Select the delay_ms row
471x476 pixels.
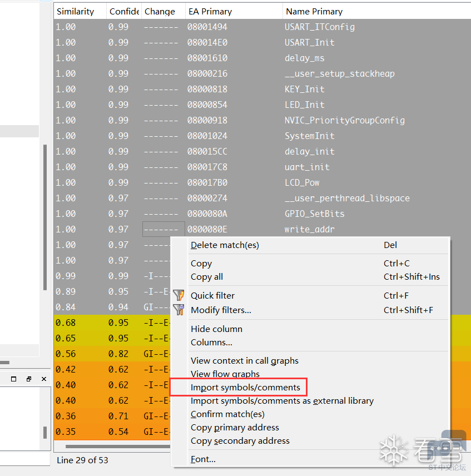[x=262, y=58]
